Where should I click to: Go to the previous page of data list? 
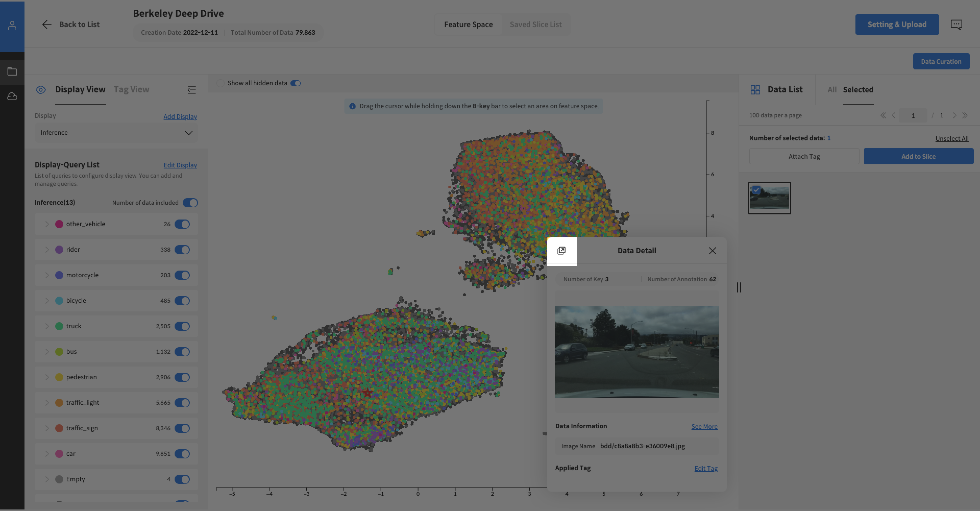tap(893, 115)
